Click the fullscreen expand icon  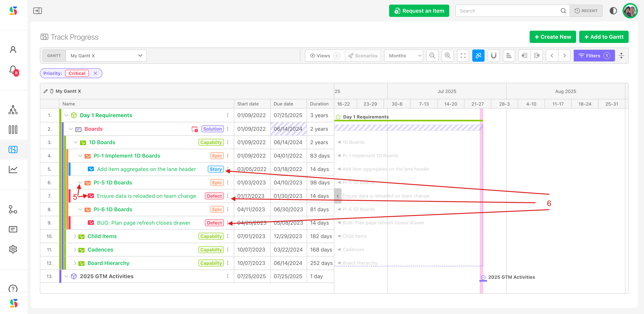463,56
